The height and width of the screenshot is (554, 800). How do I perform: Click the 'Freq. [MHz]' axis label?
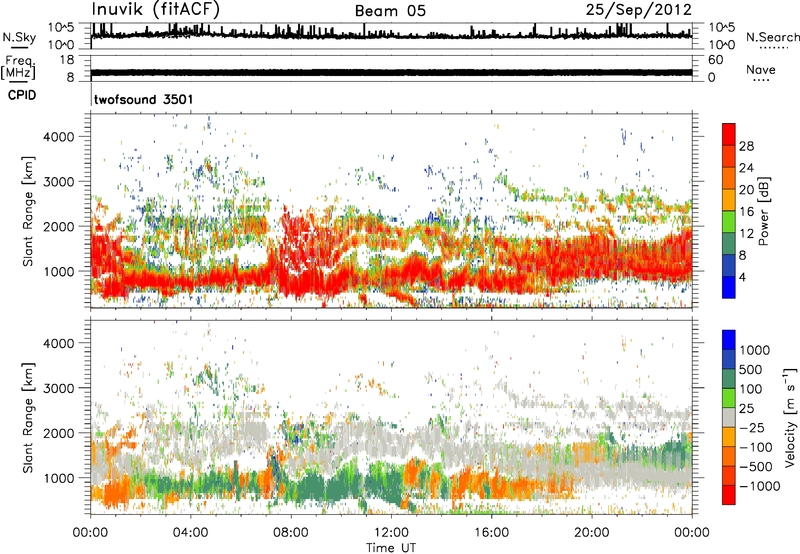18,68
